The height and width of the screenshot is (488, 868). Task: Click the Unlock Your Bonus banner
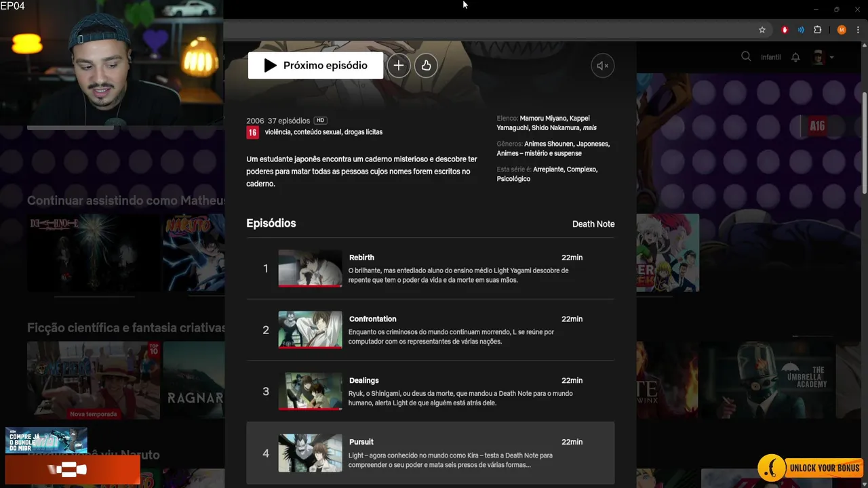tap(810, 468)
